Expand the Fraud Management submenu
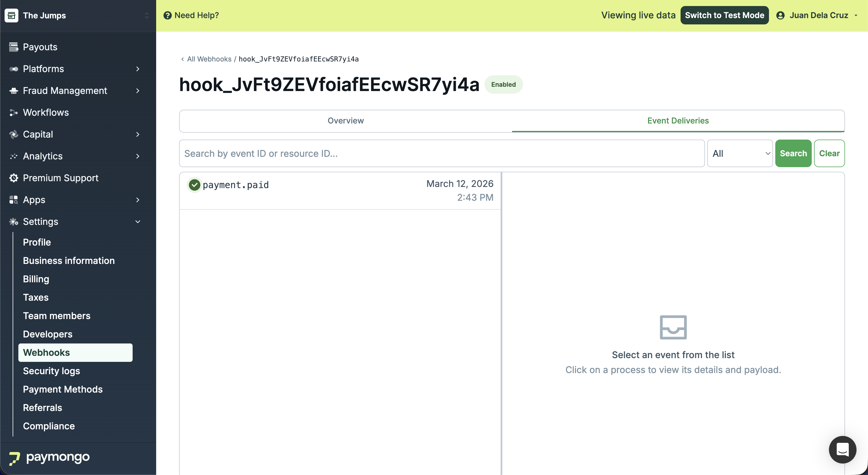The image size is (868, 475). 138,91
